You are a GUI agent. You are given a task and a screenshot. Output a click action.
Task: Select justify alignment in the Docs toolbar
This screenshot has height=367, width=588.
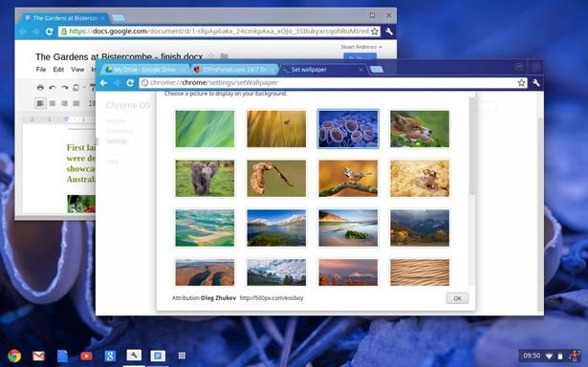76,103
